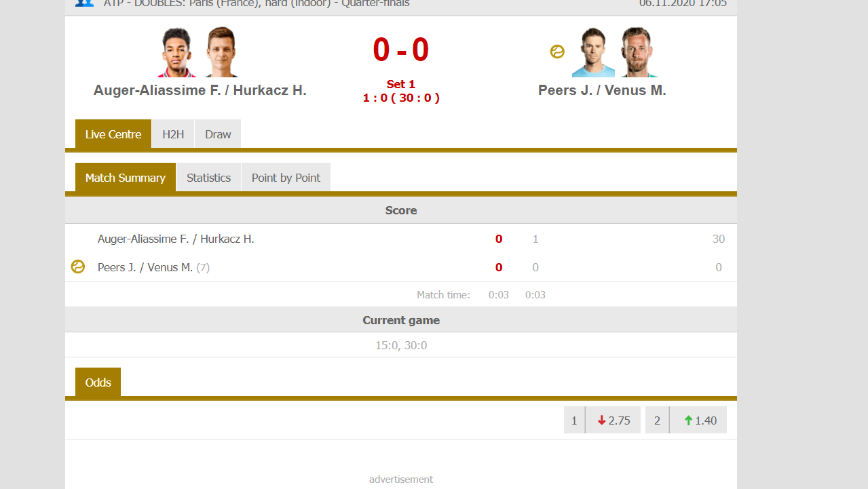Select the Match Summary tab
868x489 pixels.
(126, 178)
